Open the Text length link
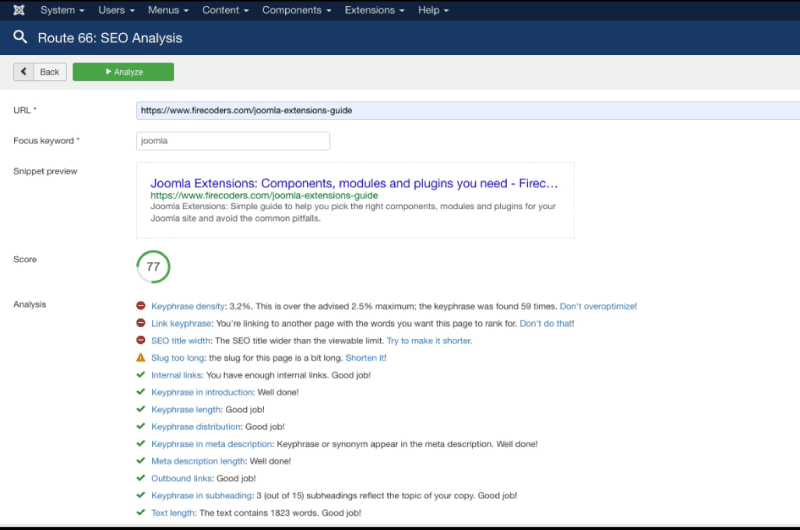Viewport: 800px width, 530px height. 173,513
